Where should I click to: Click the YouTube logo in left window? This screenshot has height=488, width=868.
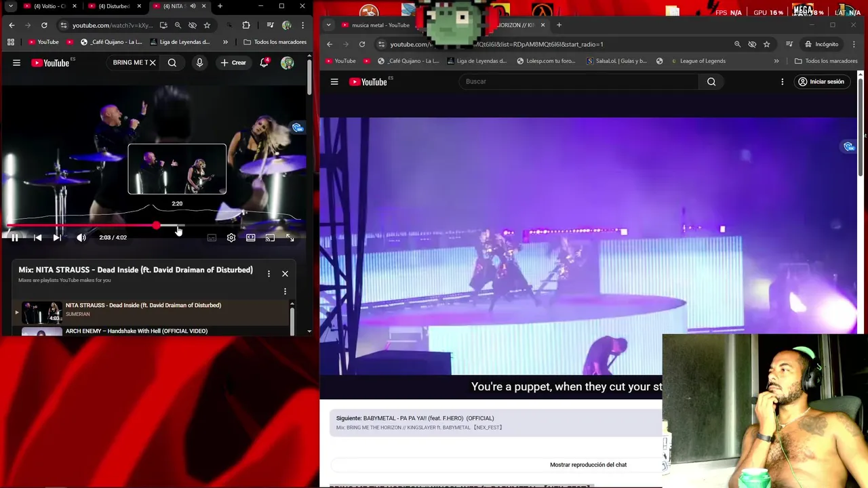coord(52,63)
